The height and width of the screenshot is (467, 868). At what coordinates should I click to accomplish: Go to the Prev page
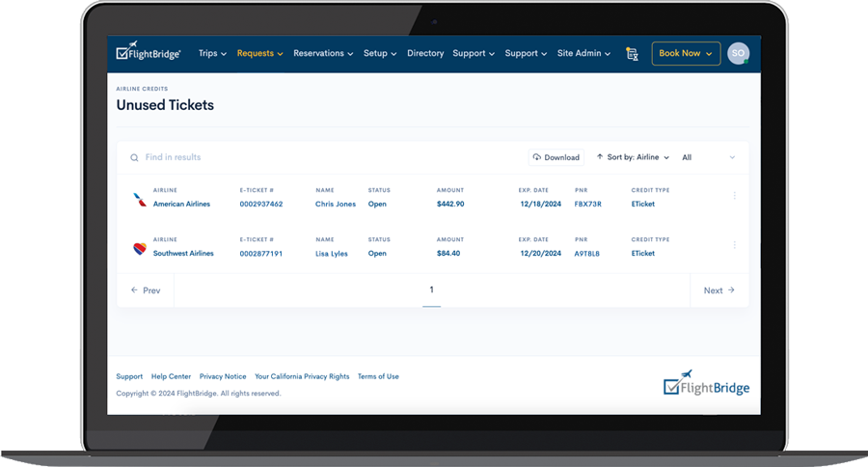pyautogui.click(x=146, y=290)
